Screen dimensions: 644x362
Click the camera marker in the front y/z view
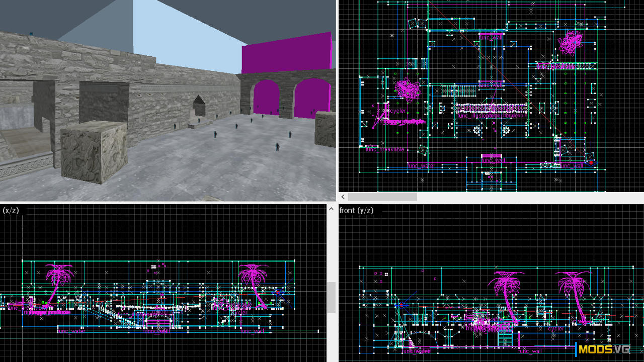[x=401, y=304]
